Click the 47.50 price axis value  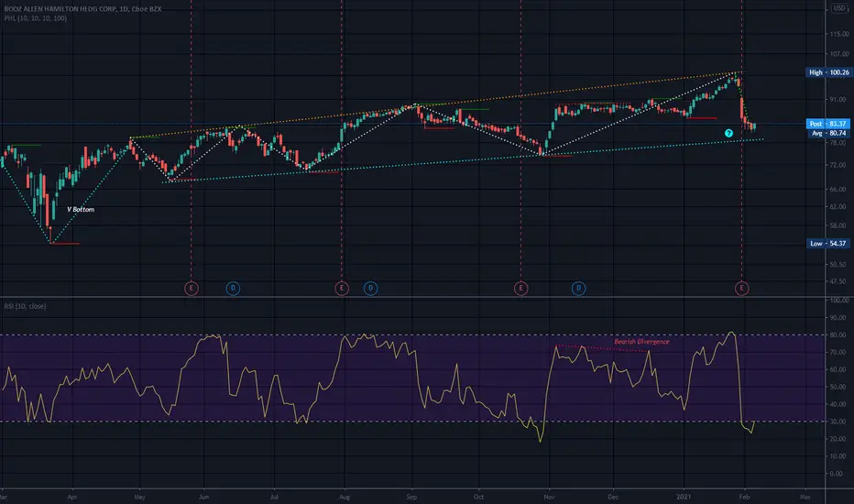point(838,281)
